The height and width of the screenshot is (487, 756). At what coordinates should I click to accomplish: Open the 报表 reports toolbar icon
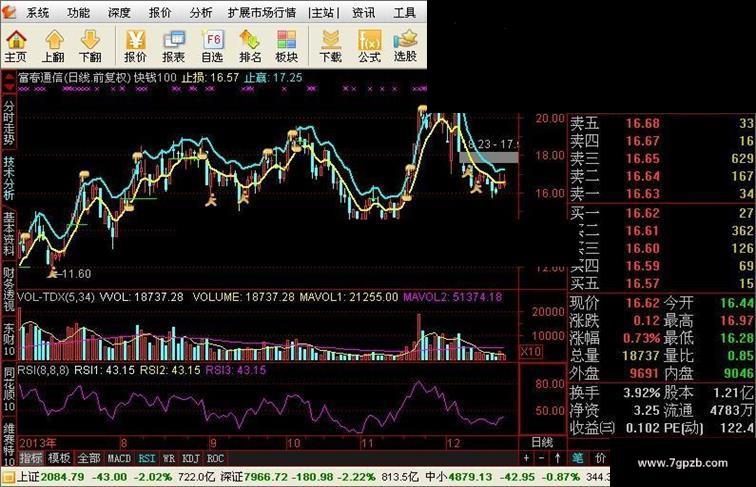pos(174,46)
